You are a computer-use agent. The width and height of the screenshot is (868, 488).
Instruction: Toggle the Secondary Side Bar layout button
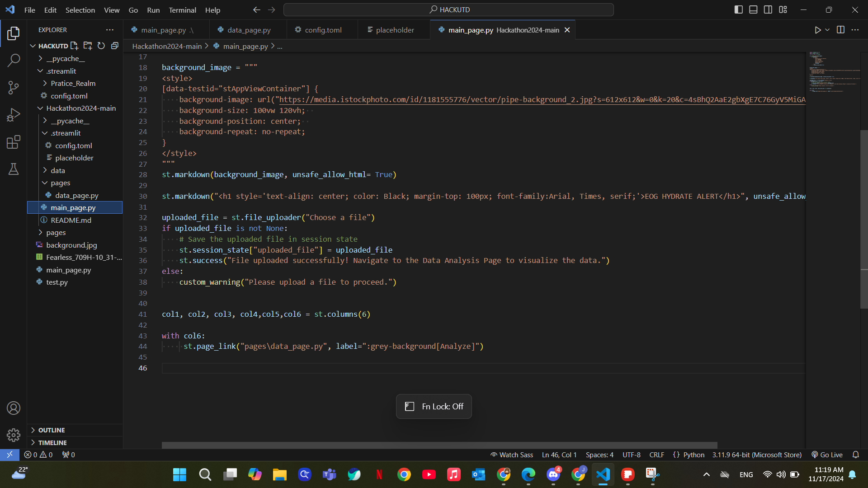(768, 9)
